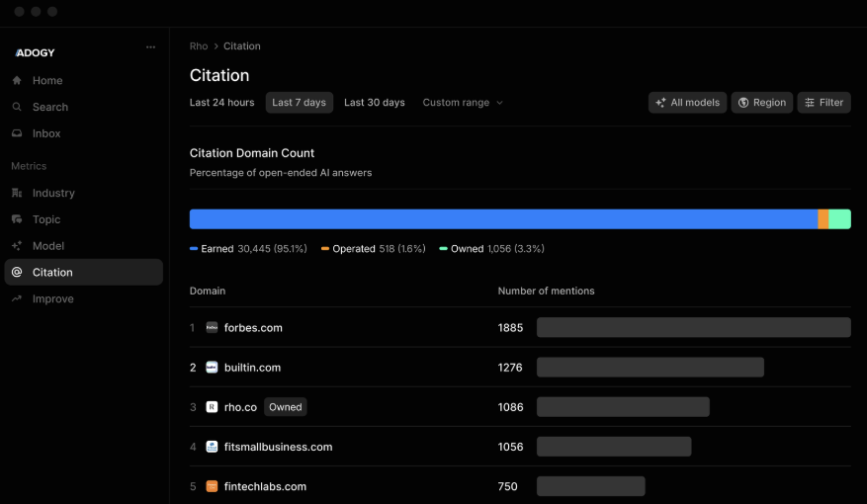Open the builtin.com domain row
The width and height of the screenshot is (867, 504).
pyautogui.click(x=252, y=368)
